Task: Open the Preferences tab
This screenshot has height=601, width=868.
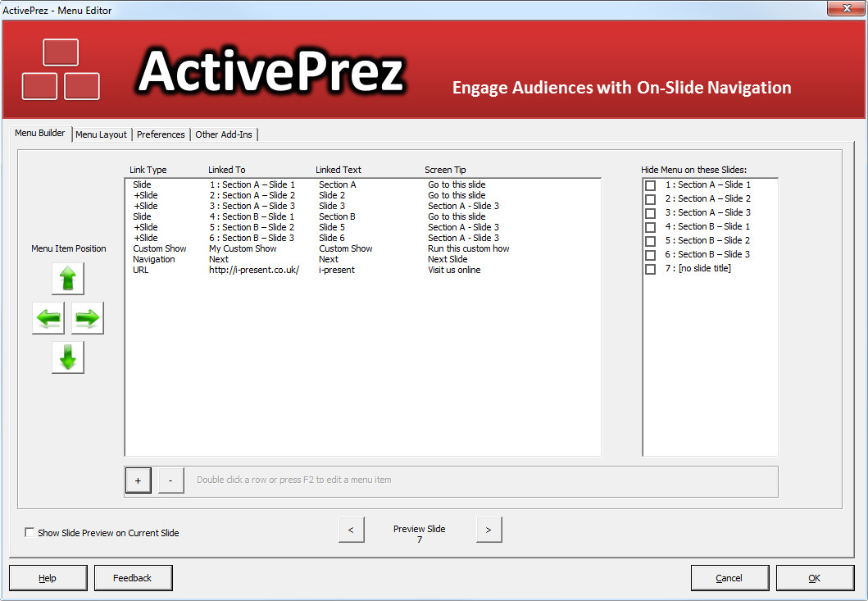Action: 161,134
